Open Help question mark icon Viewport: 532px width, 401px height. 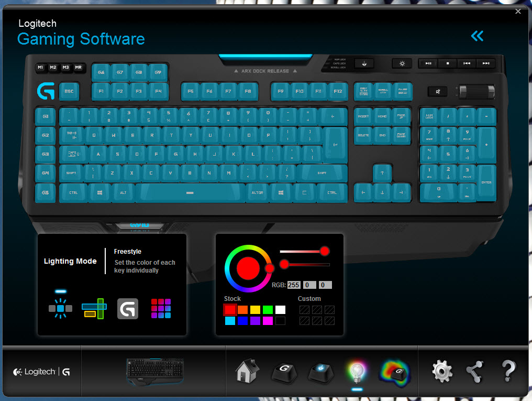[508, 371]
